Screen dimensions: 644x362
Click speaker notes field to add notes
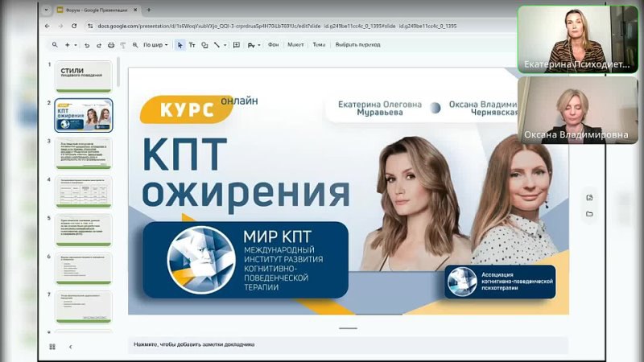[x=349, y=345]
